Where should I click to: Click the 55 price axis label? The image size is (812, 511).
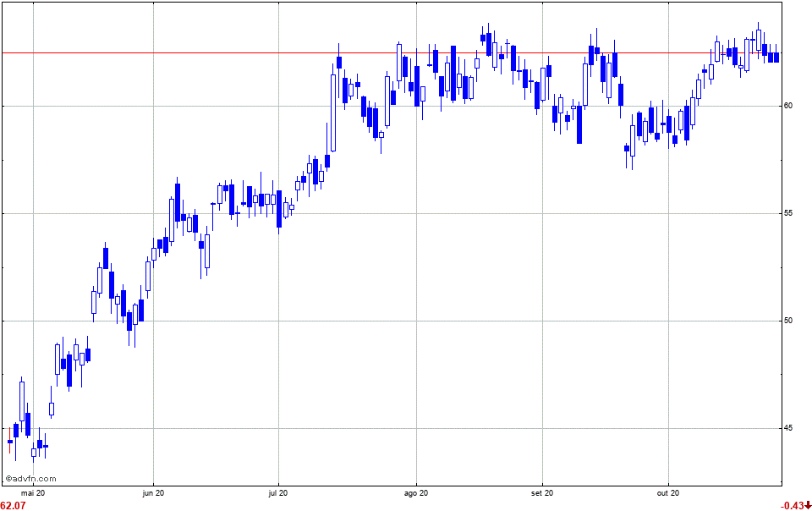point(788,213)
